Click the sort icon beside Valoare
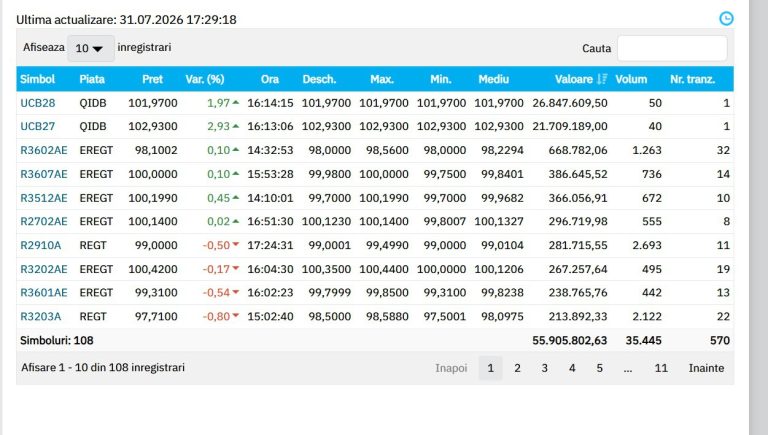 pyautogui.click(x=602, y=79)
